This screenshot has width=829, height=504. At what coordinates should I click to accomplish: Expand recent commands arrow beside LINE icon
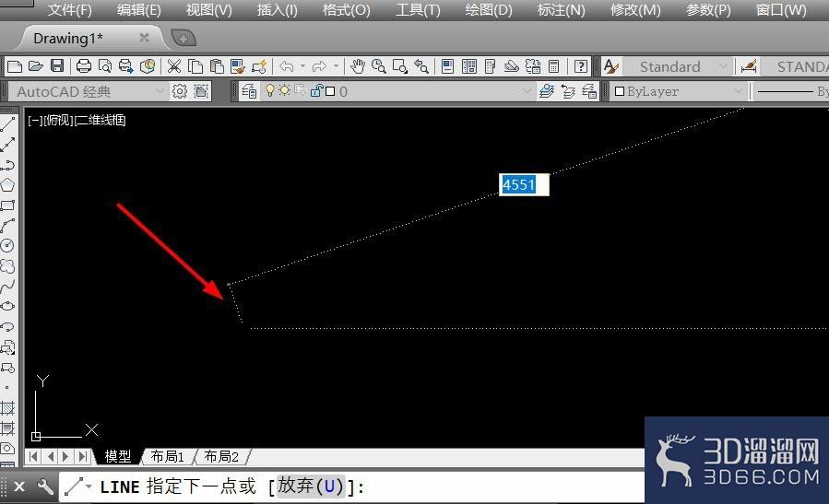coord(89,486)
